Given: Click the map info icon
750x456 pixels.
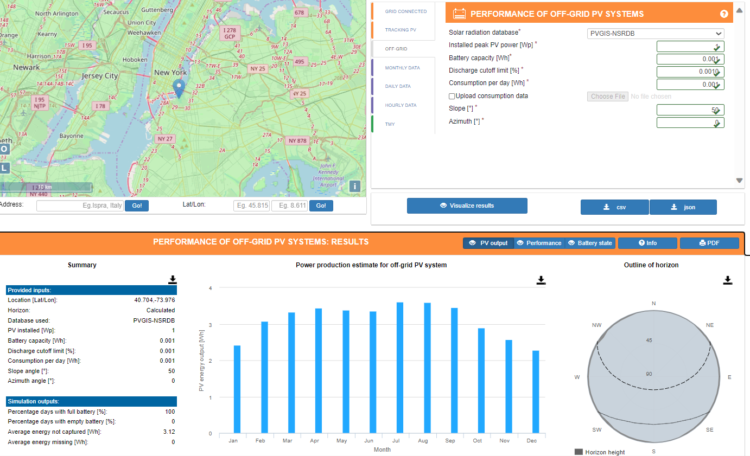Looking at the screenshot, I should [354, 186].
